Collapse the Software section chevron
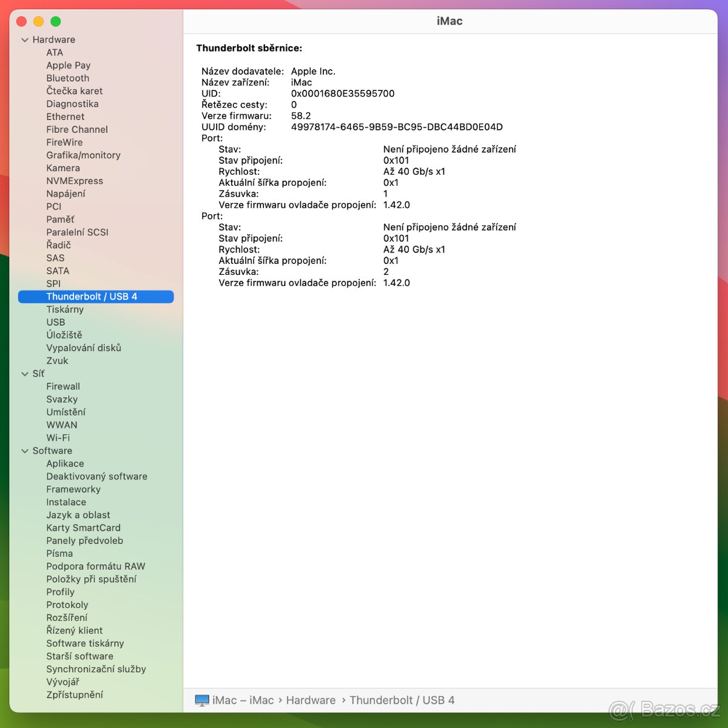728x728 pixels. [25, 451]
